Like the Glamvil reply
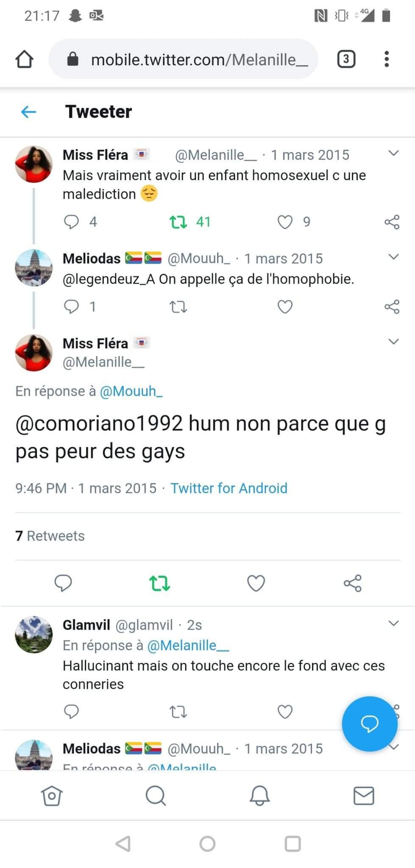The width and height of the screenshot is (415, 868). (x=285, y=712)
